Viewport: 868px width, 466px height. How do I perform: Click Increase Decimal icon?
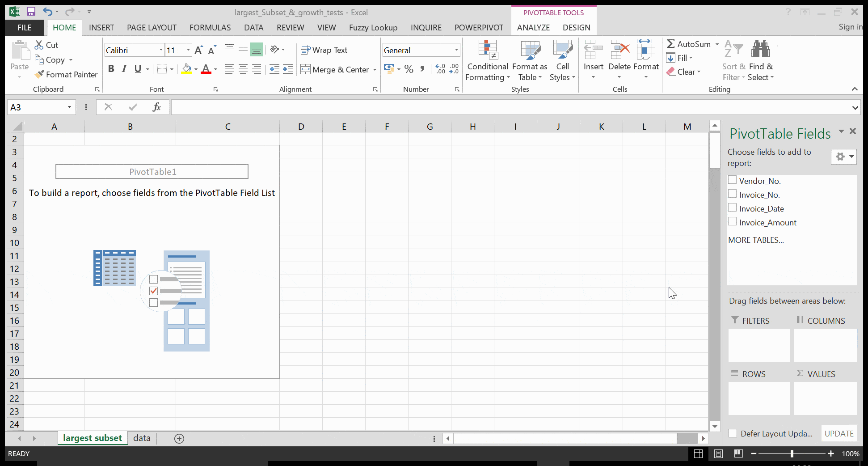click(x=441, y=69)
